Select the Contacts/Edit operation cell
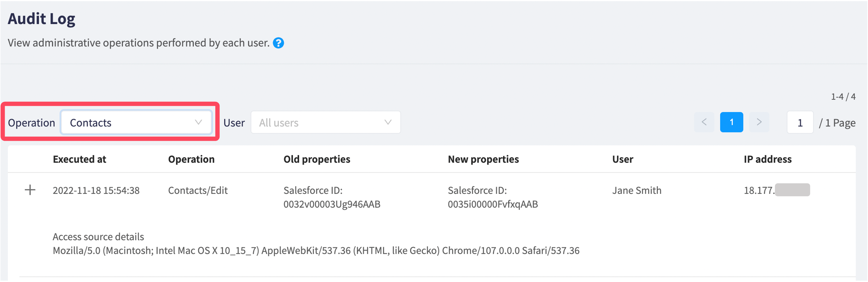This screenshot has height=282, width=868. point(198,190)
